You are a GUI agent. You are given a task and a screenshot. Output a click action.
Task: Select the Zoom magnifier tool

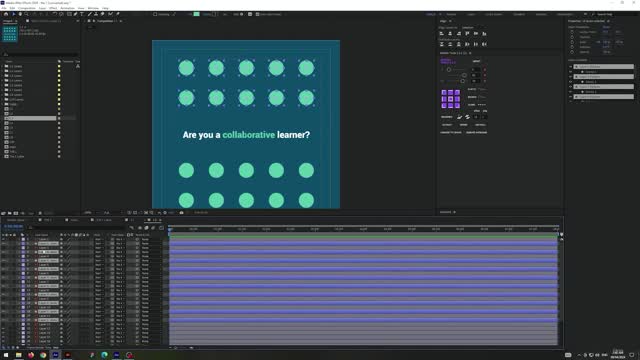pos(27,14)
